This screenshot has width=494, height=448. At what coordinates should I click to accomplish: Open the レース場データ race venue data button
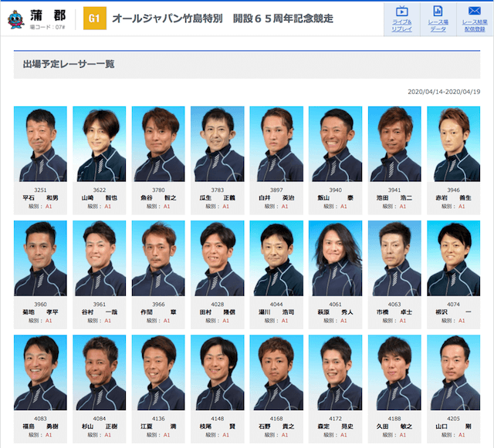(x=438, y=19)
